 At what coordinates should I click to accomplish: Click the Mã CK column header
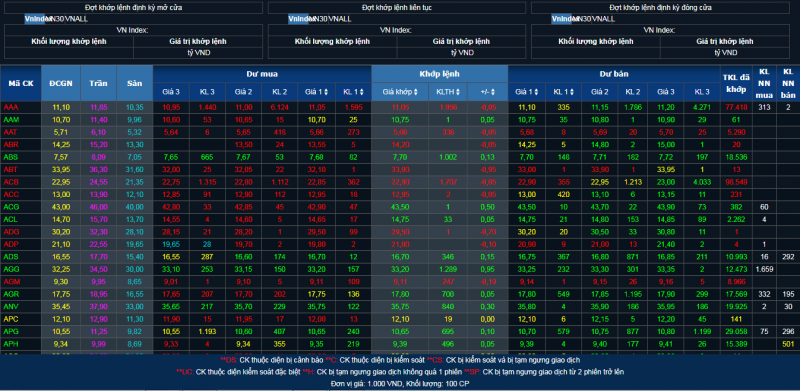point(20,83)
